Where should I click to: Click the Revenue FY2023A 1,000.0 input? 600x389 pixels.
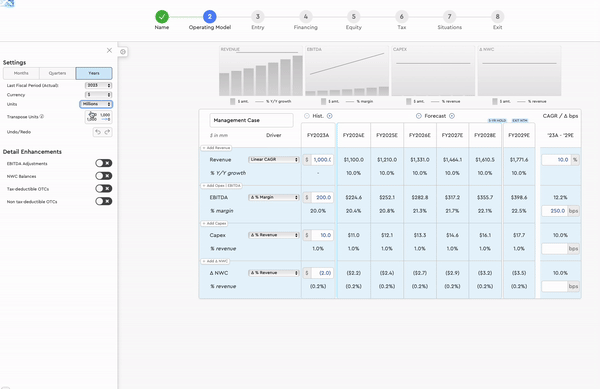point(322,160)
